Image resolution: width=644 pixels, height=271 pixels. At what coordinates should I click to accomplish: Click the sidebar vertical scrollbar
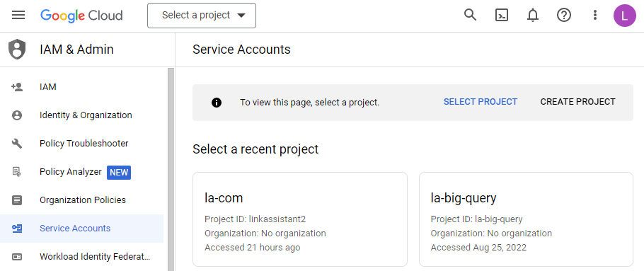[171, 169]
